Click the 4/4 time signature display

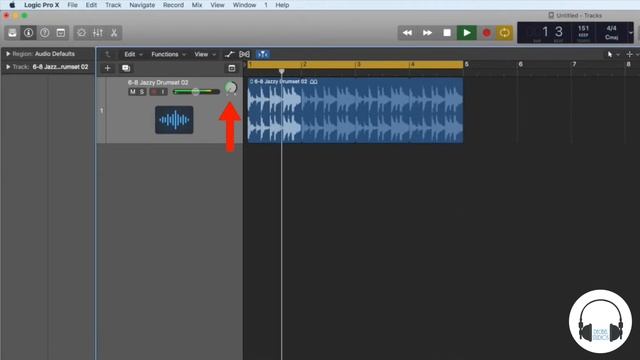(611, 29)
